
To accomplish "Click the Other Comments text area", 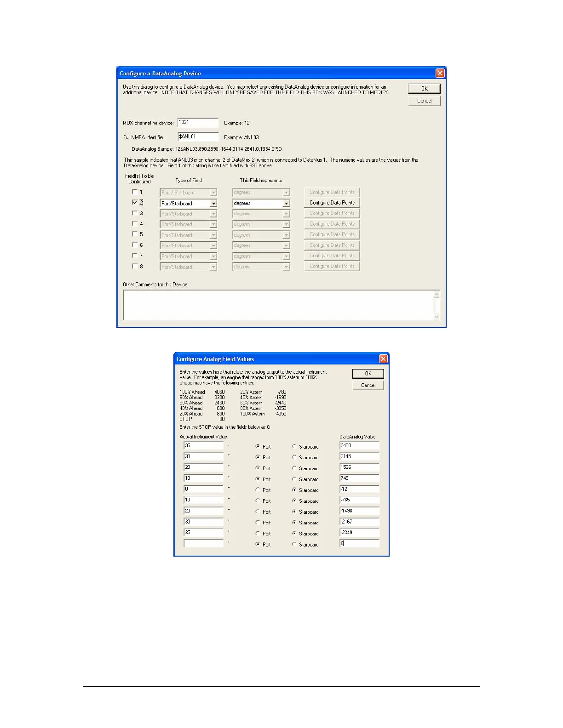I will (278, 305).
